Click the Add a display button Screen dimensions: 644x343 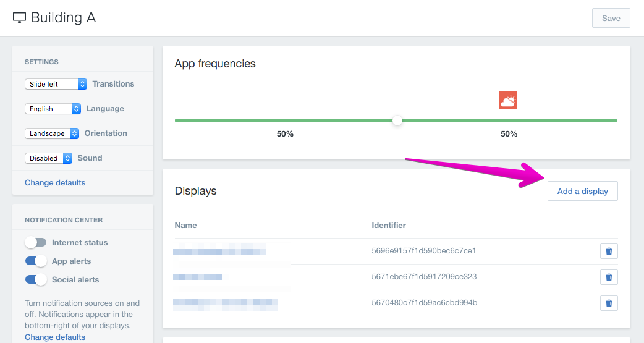point(582,191)
